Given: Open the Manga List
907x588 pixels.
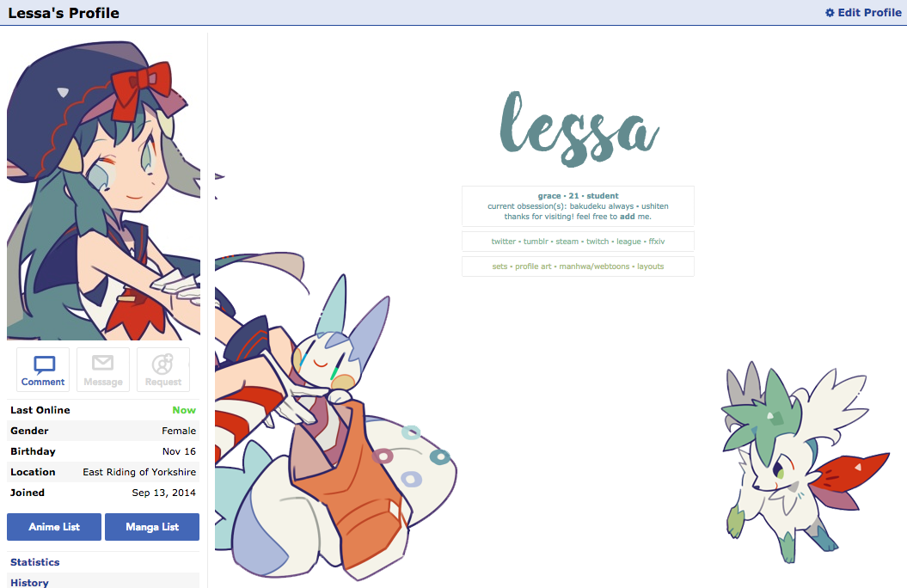Looking at the screenshot, I should (152, 527).
